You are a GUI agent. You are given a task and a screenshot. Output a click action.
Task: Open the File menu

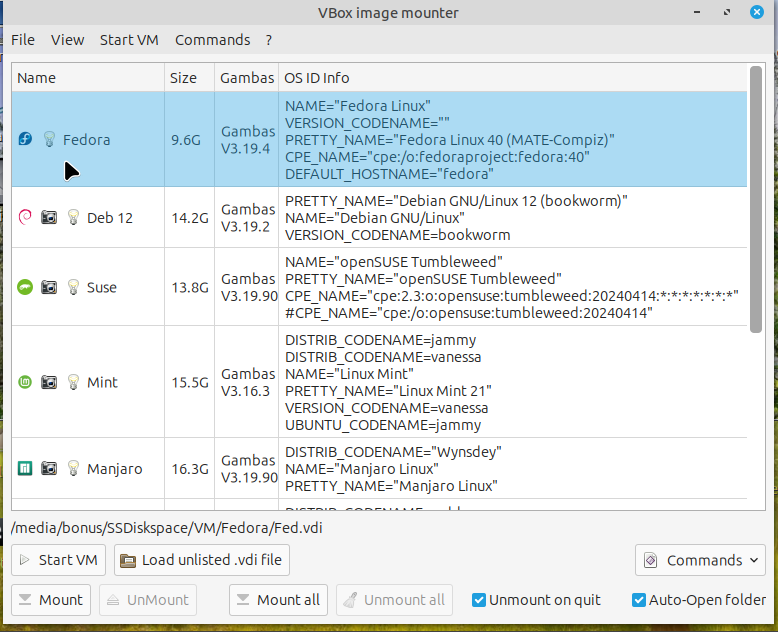pyautogui.click(x=22, y=40)
